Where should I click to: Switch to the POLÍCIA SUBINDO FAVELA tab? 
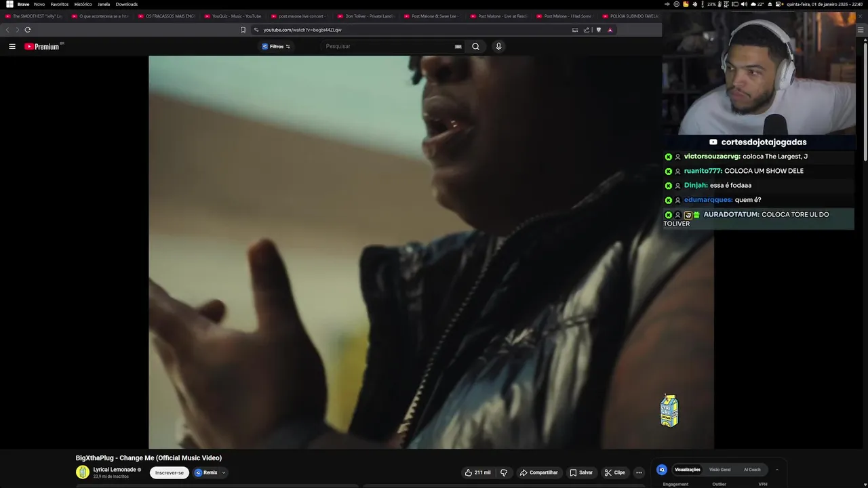pyautogui.click(x=631, y=16)
